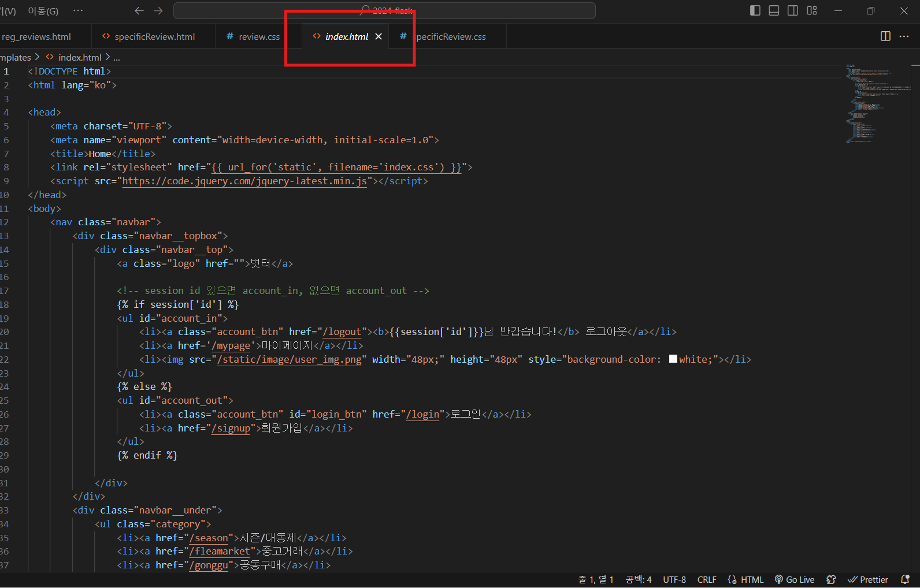Open the 이동(G) menu
The width and height of the screenshot is (920, 588).
tap(43, 11)
